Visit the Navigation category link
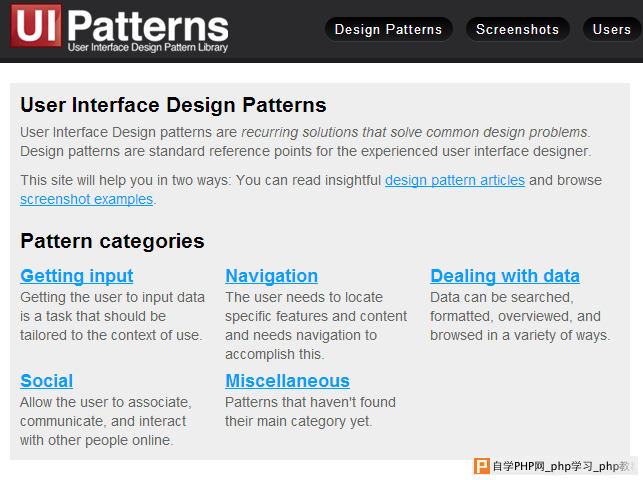This screenshot has width=643, height=480. pos(271,276)
